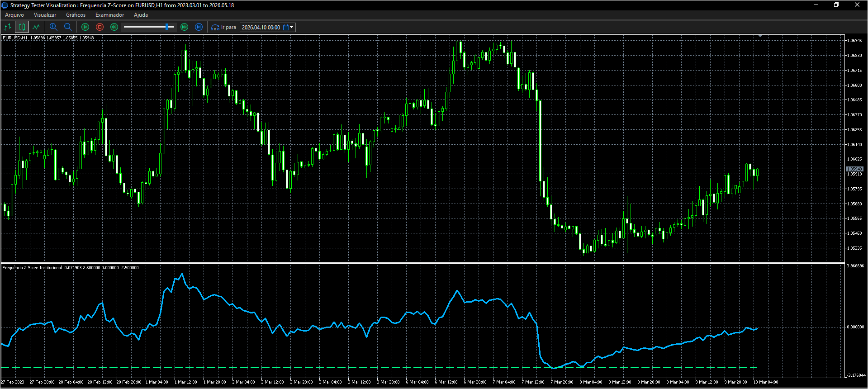Stop the strategy test with red button

tap(100, 27)
